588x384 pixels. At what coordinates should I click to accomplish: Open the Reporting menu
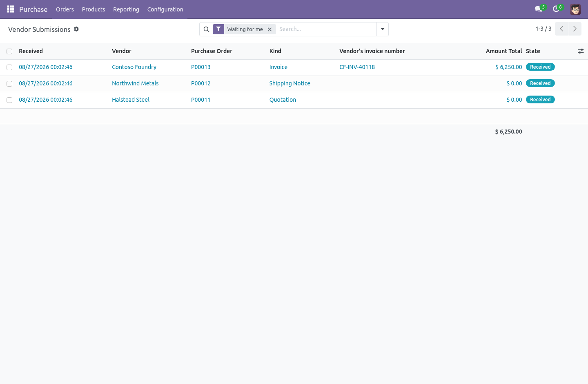126,9
